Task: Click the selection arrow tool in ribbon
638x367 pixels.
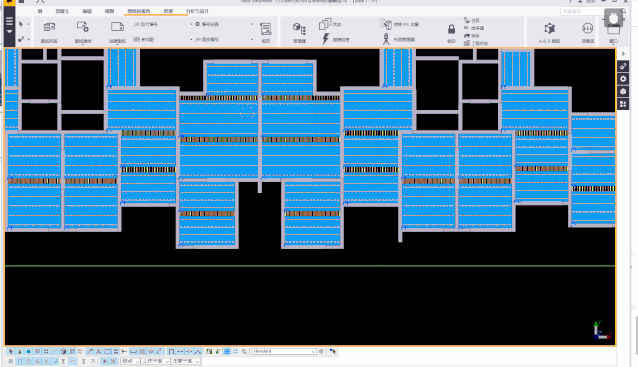Action: coord(21,24)
